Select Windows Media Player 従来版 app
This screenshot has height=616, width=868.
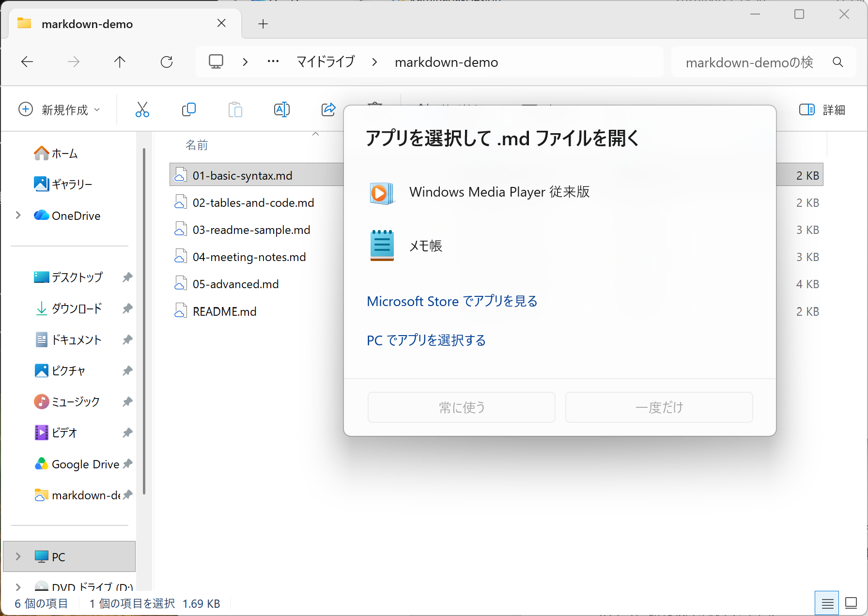click(x=559, y=192)
